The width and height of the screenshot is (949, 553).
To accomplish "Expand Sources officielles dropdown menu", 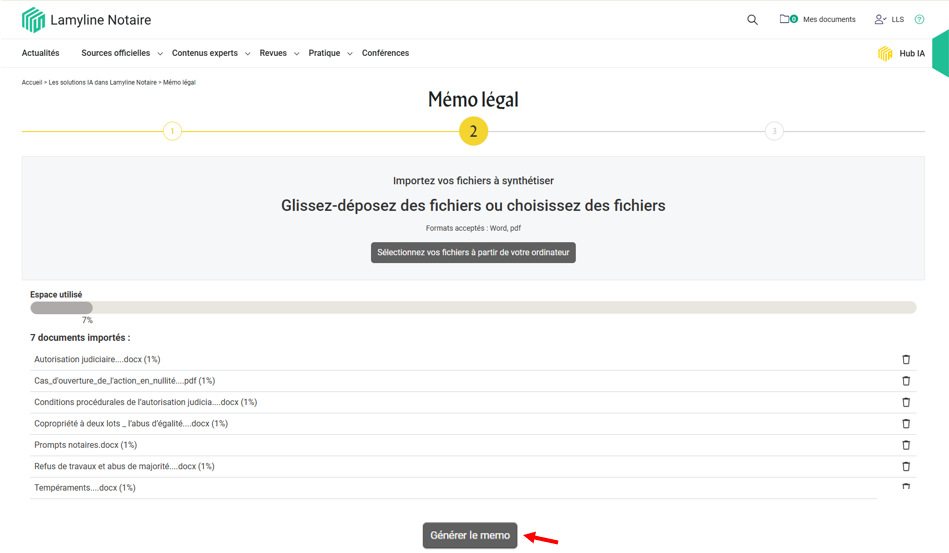I will 121,53.
